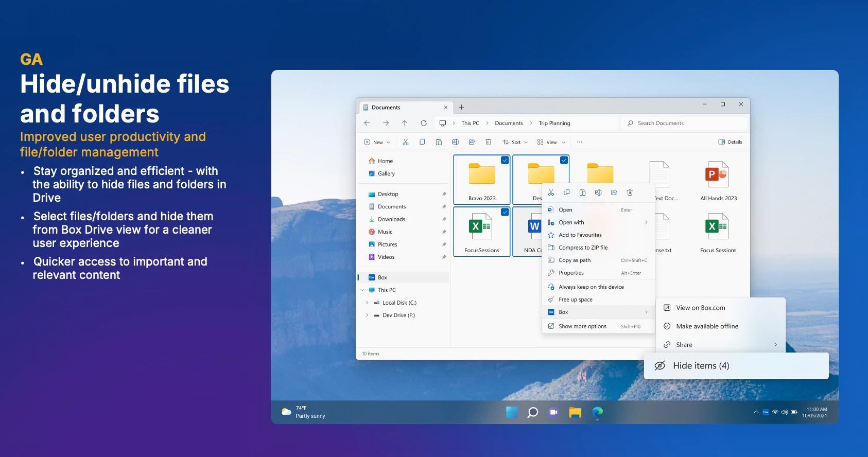The width and height of the screenshot is (868, 457).
Task: Uncheck the Bravo 2023 folder checkbox
Action: pos(505,160)
